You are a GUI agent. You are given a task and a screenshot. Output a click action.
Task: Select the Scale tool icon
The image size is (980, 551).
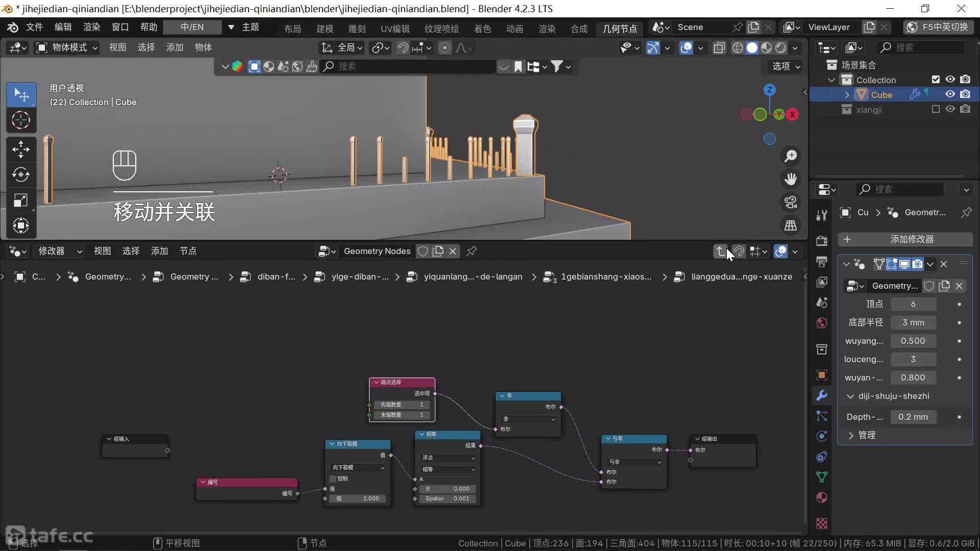[x=20, y=200]
